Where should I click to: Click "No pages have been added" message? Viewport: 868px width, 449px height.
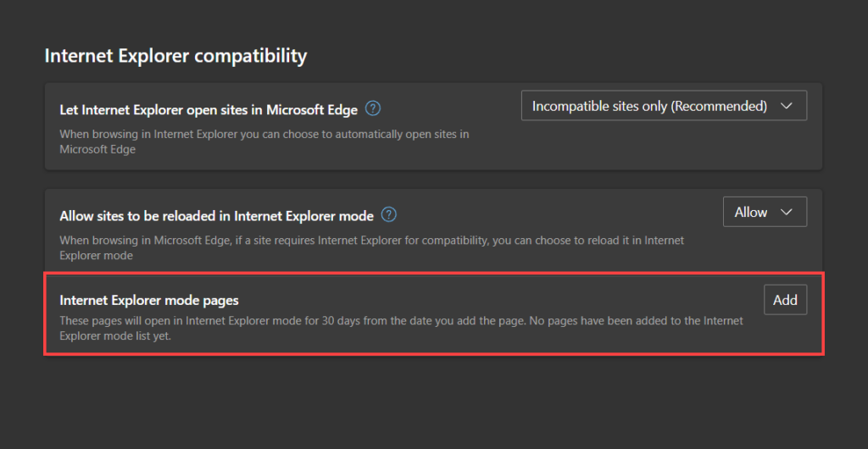644,321
